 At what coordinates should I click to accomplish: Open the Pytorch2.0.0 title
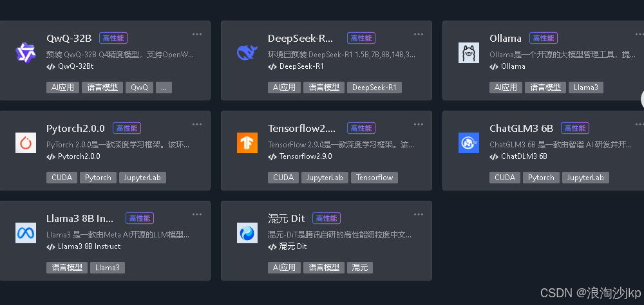pos(75,128)
